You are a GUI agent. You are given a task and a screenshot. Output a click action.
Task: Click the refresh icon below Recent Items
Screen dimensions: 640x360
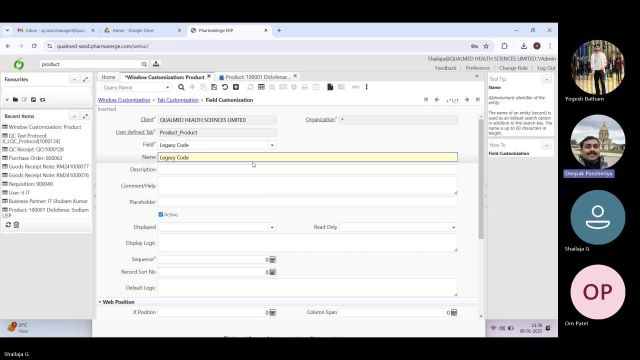8,225
